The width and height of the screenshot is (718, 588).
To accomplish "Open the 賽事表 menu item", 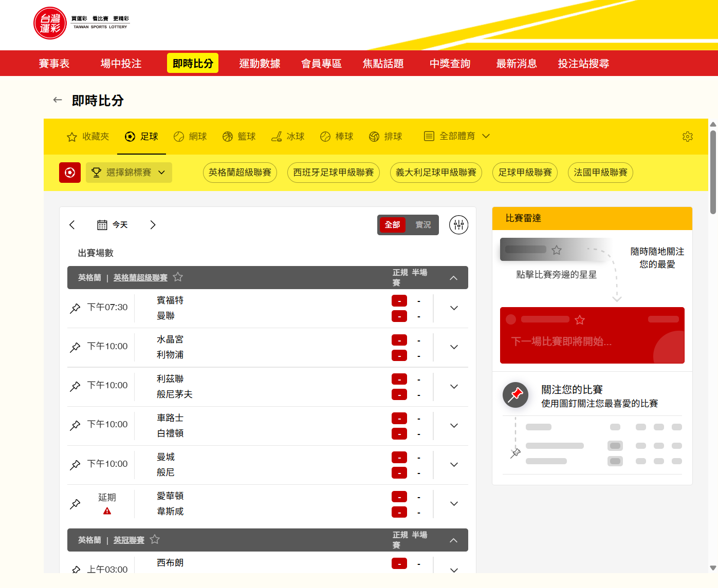I will pyautogui.click(x=54, y=64).
